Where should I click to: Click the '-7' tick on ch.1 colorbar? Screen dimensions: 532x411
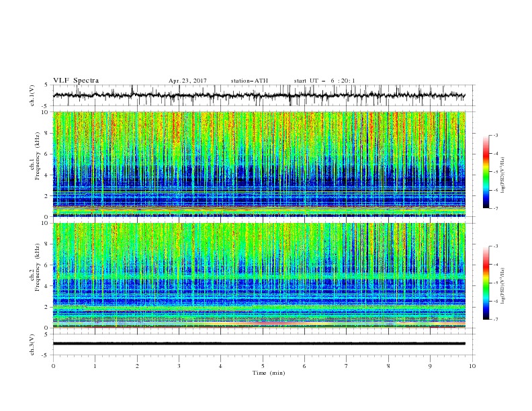(495, 208)
